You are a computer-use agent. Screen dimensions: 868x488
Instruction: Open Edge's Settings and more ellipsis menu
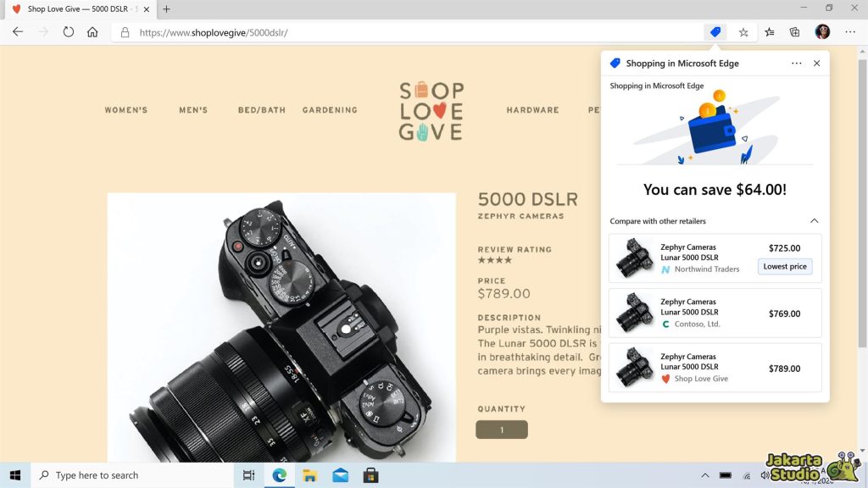[849, 31]
